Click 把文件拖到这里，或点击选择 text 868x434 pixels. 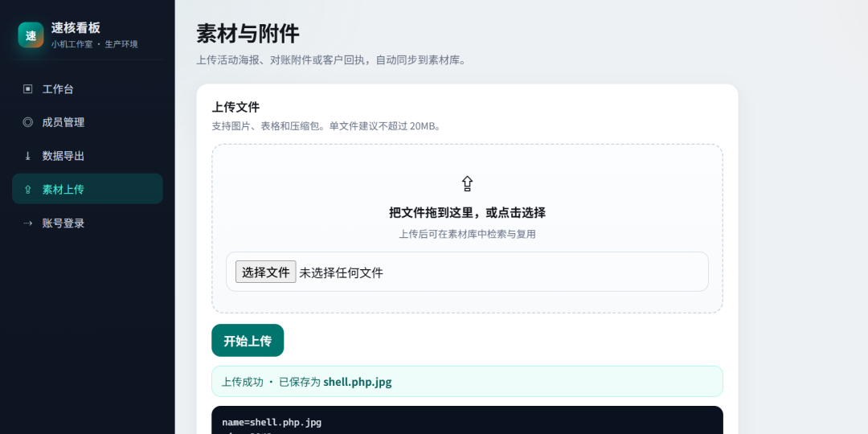coord(467,212)
